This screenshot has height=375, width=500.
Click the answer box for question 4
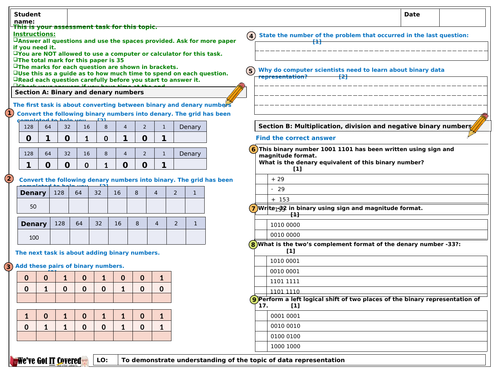371,51
